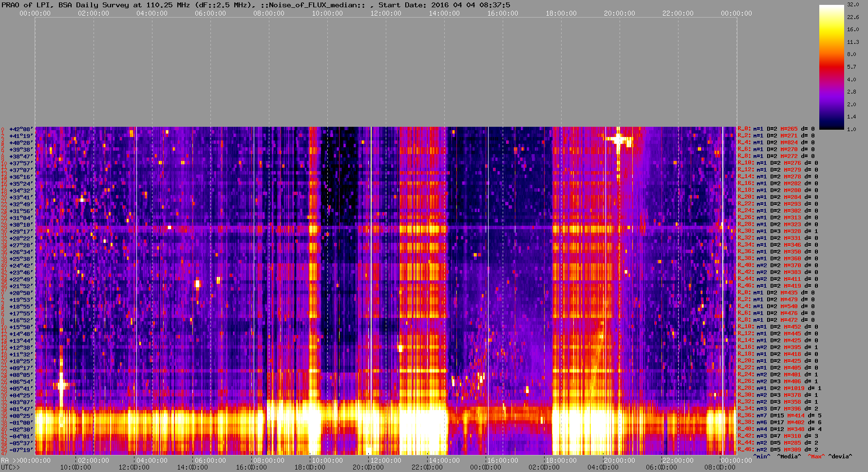
Task: Click the plot title starting 'PRAO of LPI'
Action: click(x=256, y=5)
